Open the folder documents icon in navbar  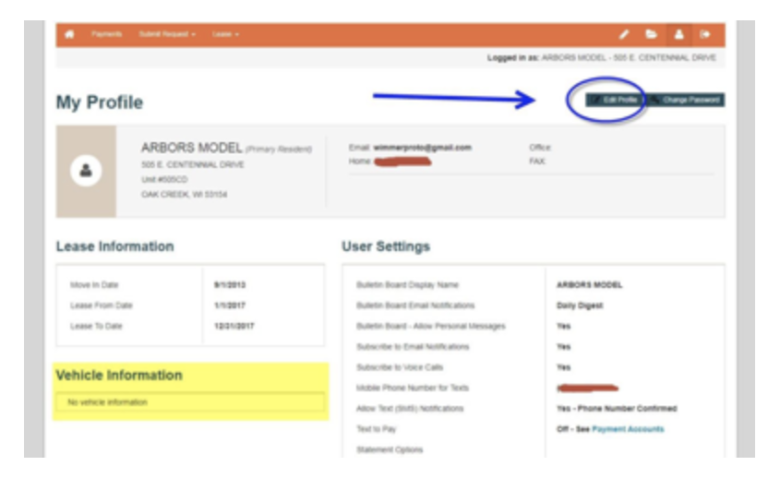pyautogui.click(x=652, y=34)
